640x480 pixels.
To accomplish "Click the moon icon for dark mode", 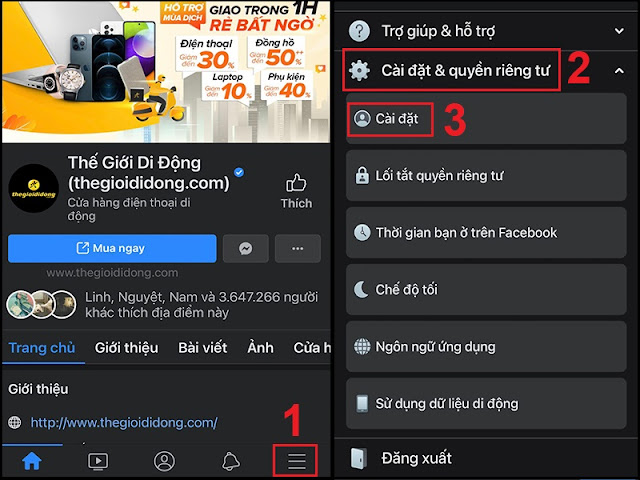I will coord(361,289).
